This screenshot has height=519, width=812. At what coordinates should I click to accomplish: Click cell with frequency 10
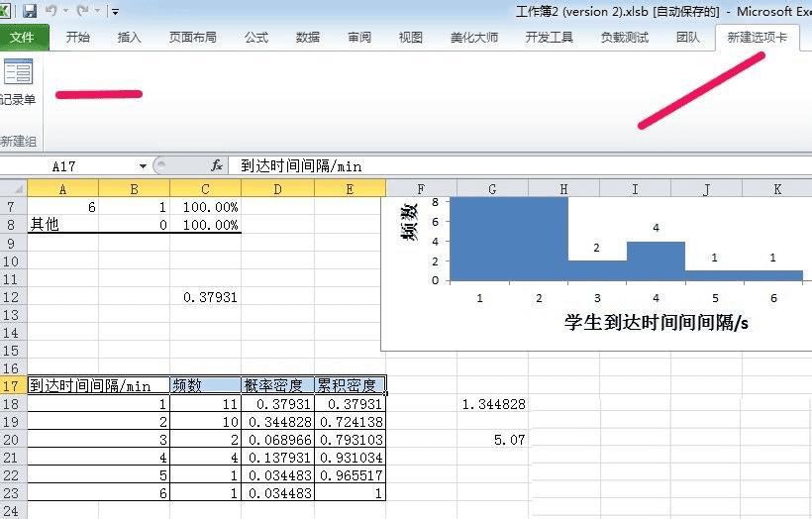click(x=206, y=422)
